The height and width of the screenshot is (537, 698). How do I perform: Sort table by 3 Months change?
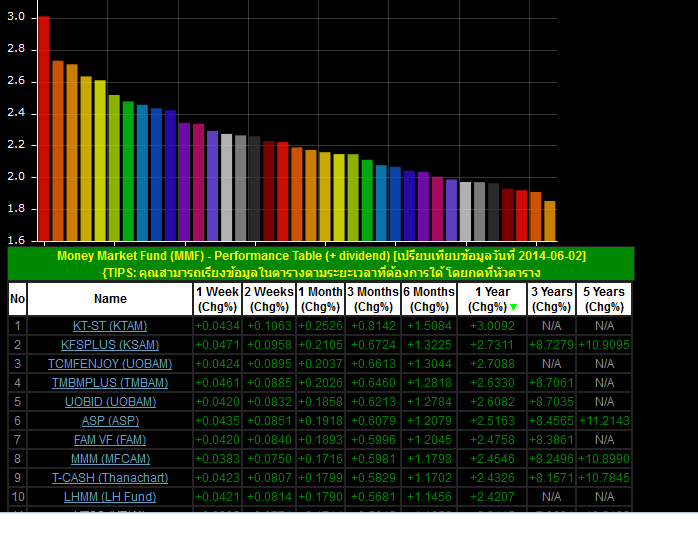(x=373, y=299)
